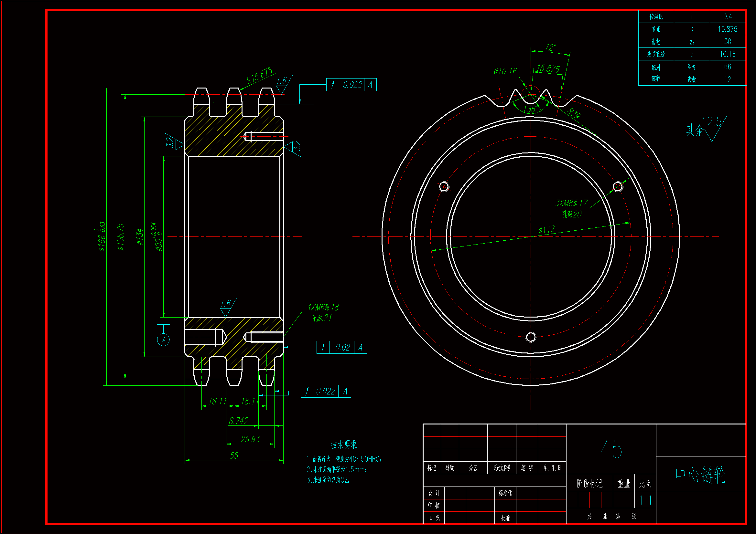The height and width of the screenshot is (534, 756).
Task: Click the 技术要求 heading text
Action: (x=344, y=445)
